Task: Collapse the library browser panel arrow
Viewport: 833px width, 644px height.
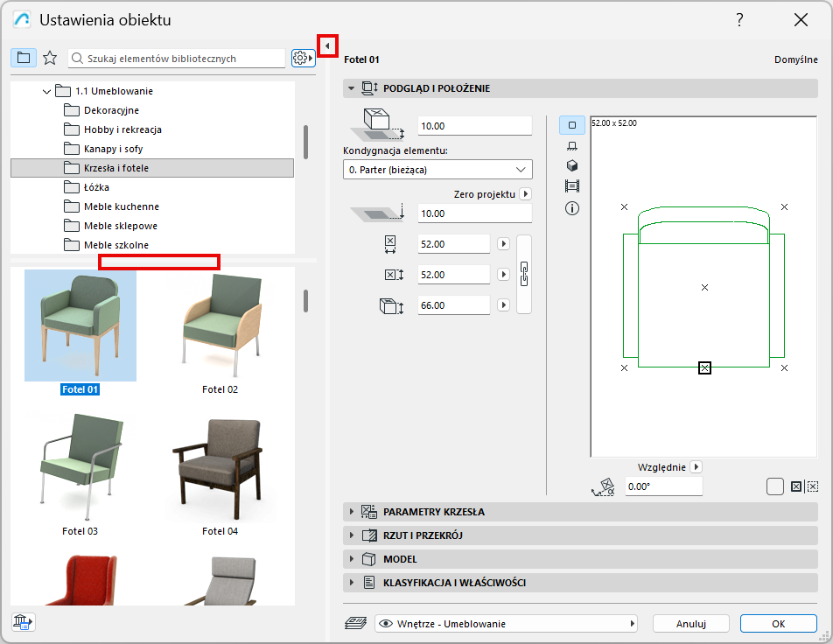Action: (x=327, y=45)
